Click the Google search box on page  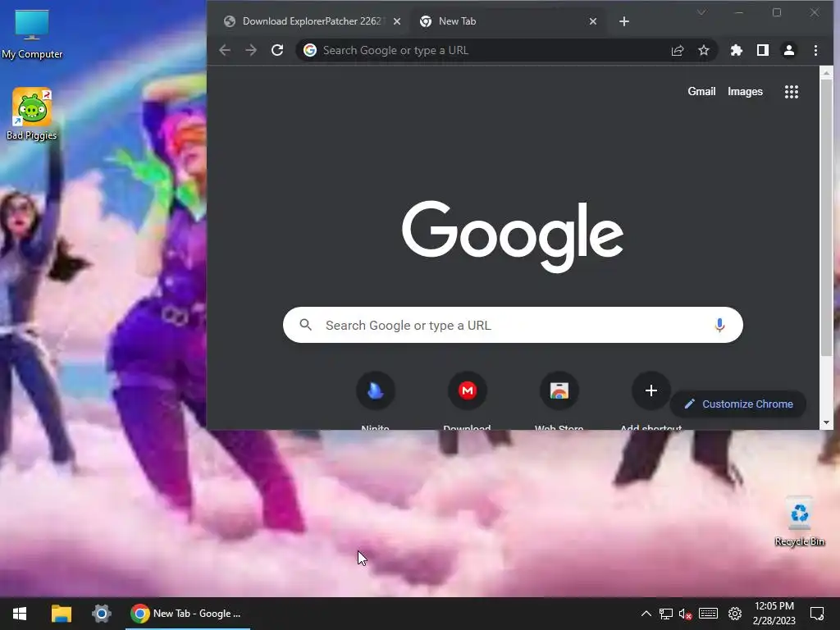[513, 325]
